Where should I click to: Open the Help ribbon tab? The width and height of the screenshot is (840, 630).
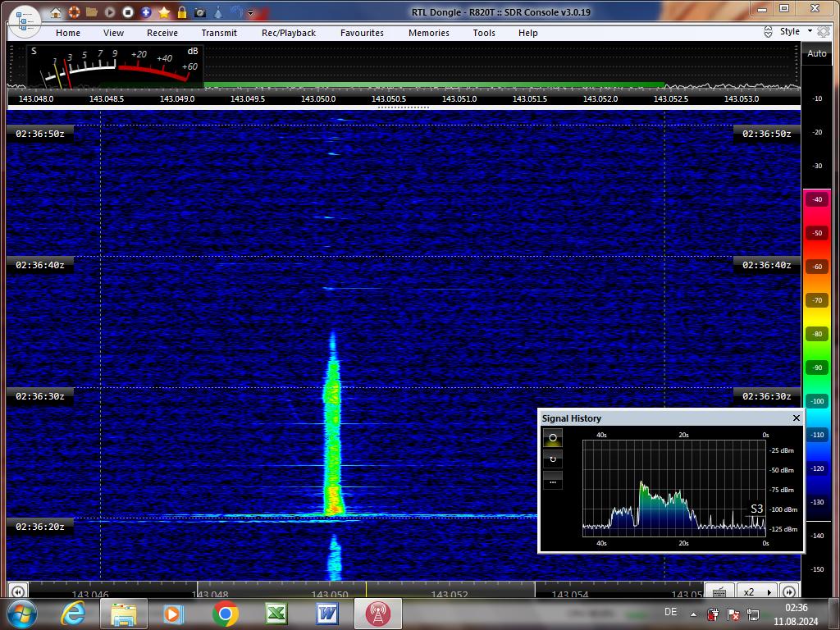[x=528, y=33]
